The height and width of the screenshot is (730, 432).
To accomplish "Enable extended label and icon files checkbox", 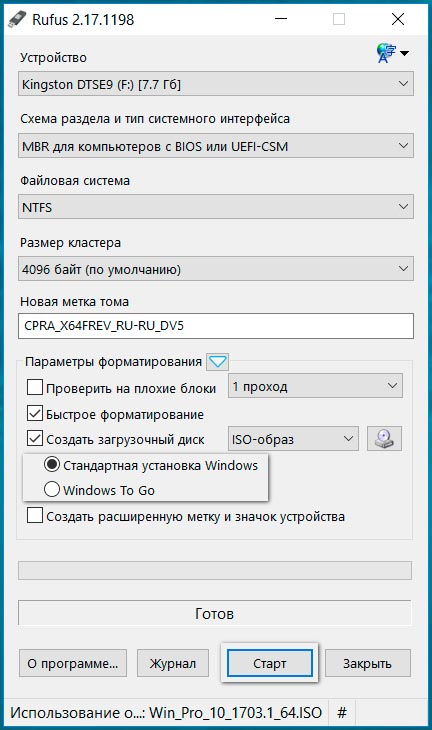I will tap(35, 515).
